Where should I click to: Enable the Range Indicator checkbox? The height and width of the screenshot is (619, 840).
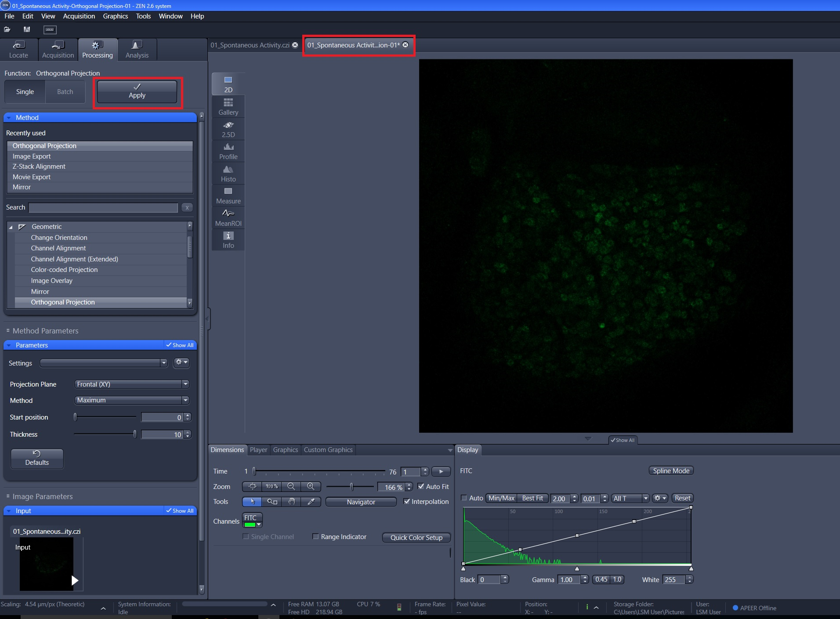tap(315, 536)
